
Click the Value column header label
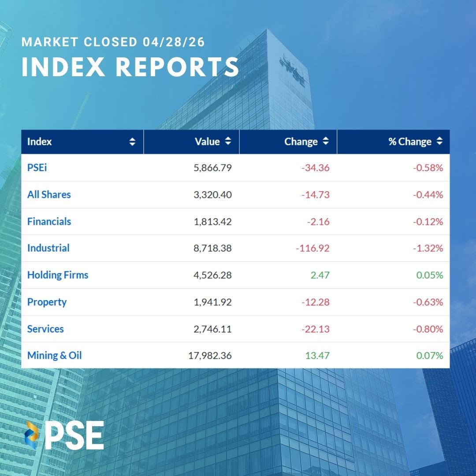[x=207, y=141]
